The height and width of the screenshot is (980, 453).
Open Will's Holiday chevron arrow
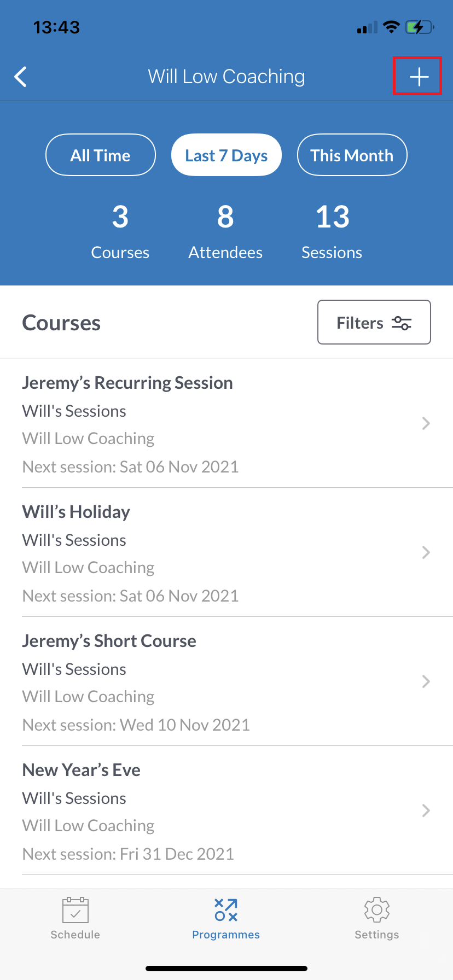[x=426, y=552]
